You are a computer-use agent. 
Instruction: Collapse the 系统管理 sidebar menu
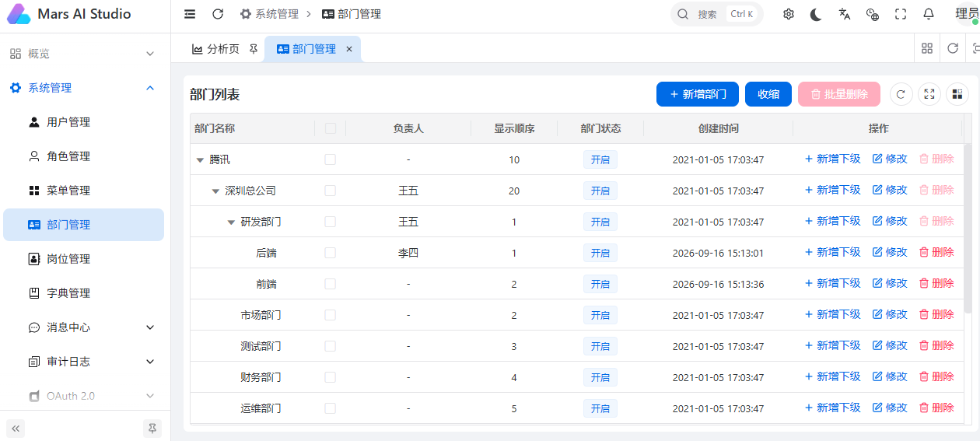83,88
